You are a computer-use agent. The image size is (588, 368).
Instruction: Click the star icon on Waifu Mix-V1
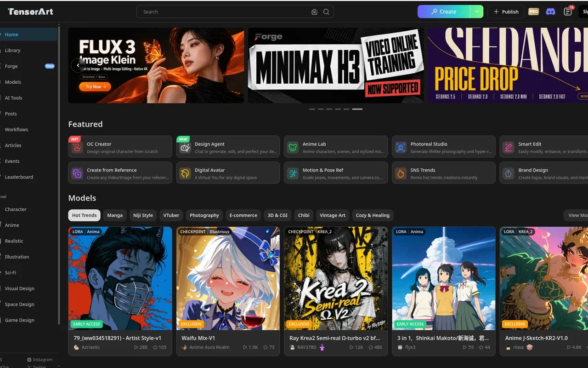pyautogui.click(x=266, y=347)
